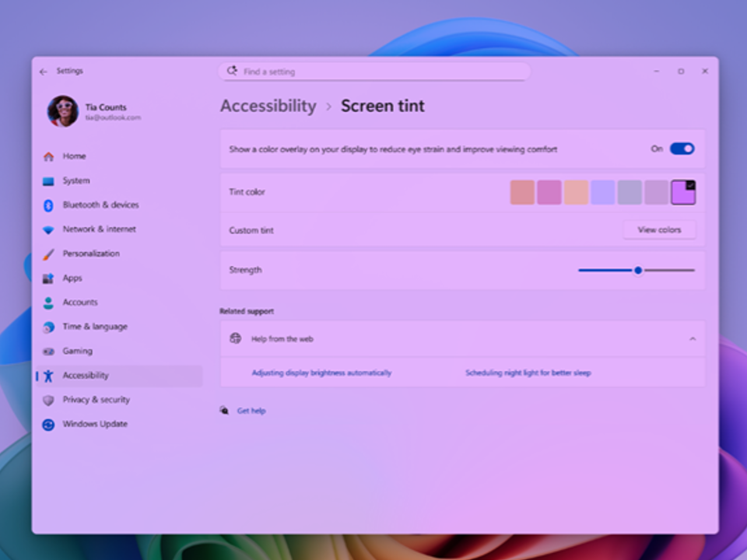Select the light lavender-blue tint swatch
The height and width of the screenshot is (560, 747).
602,192
